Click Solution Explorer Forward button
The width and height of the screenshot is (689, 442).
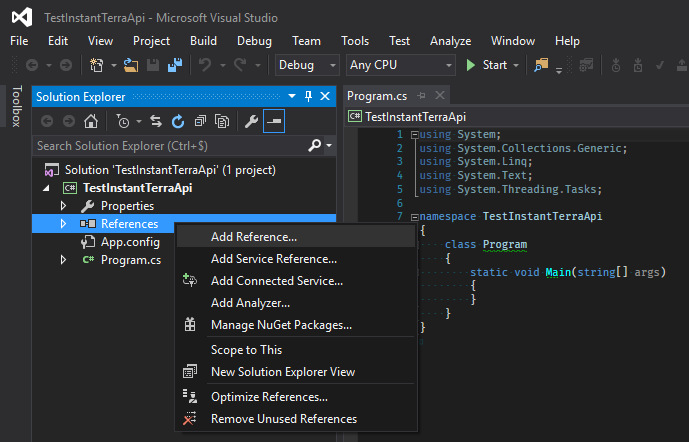coord(69,121)
